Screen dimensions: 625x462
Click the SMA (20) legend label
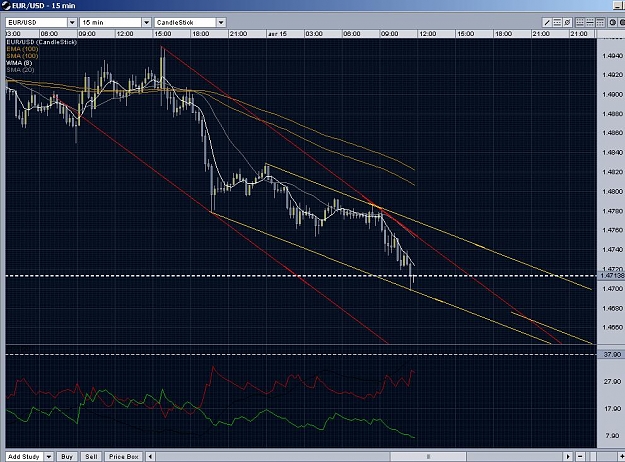point(20,70)
